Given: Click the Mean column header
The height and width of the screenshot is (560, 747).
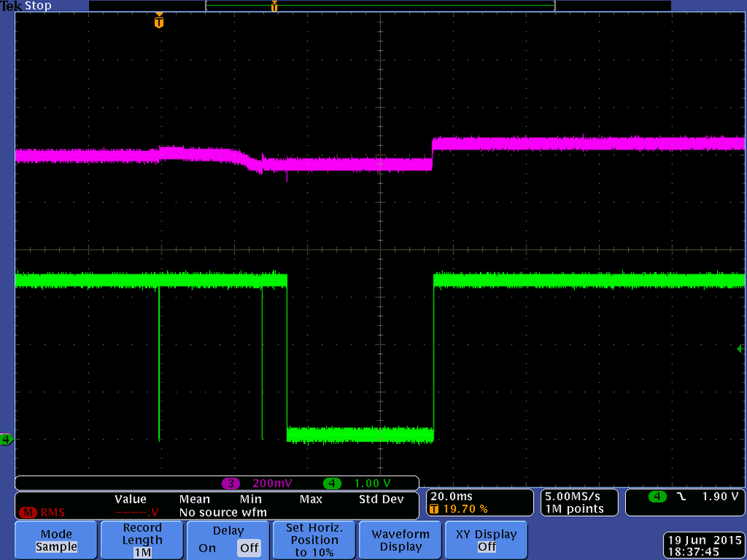Looking at the screenshot, I should [x=194, y=499].
